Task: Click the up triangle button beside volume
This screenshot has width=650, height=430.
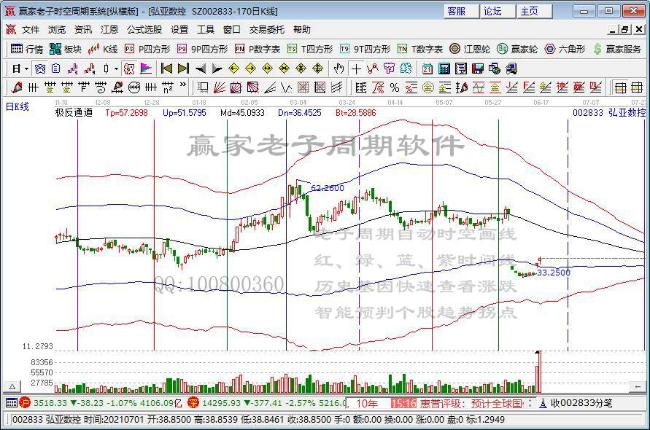Action: click(12, 386)
